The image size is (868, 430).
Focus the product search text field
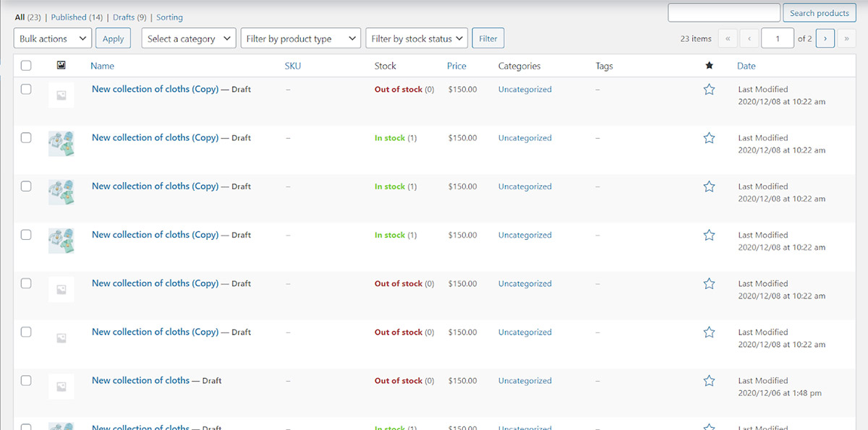pyautogui.click(x=723, y=13)
